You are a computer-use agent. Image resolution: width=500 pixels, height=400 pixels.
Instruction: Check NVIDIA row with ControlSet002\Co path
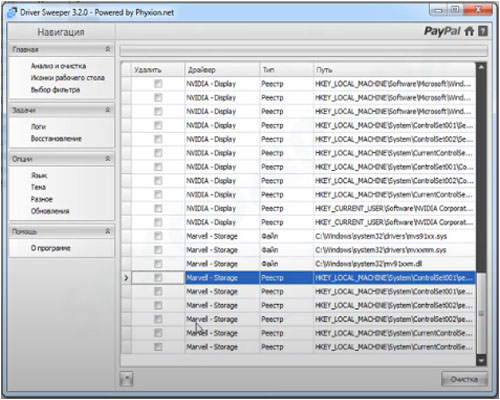pyautogui.click(x=158, y=181)
